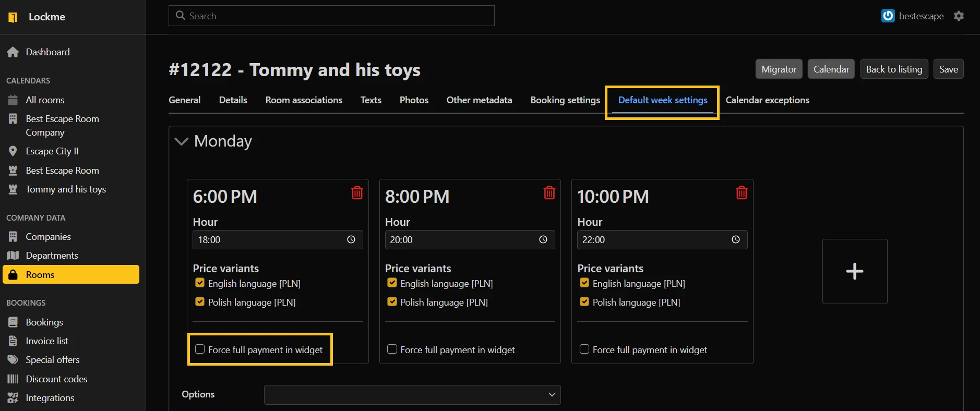Collapse the Monday section
Image resolution: width=980 pixels, height=411 pixels.
[x=181, y=141]
